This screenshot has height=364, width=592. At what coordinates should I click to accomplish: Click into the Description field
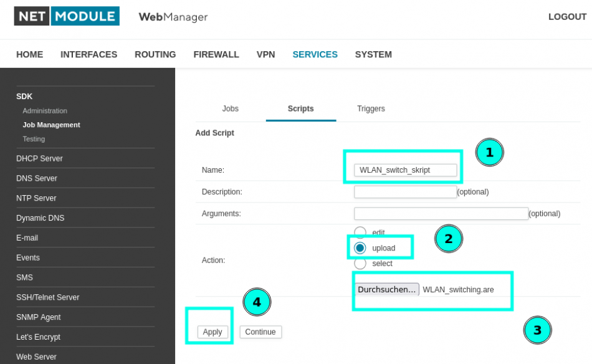405,192
